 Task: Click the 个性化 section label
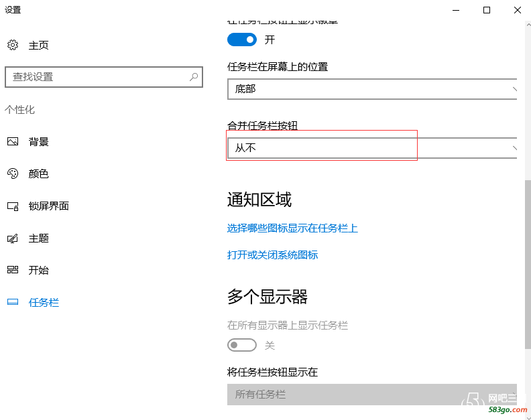[x=19, y=110]
